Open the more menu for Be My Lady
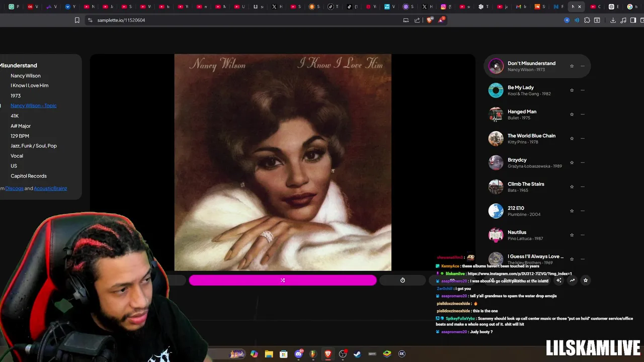Screen dimensions: 644x362 coord(583,90)
